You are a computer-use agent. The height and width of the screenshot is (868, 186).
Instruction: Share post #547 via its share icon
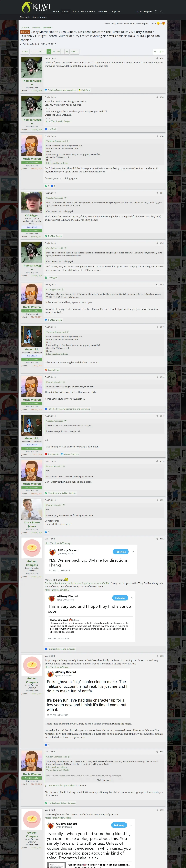tap(157, 327)
